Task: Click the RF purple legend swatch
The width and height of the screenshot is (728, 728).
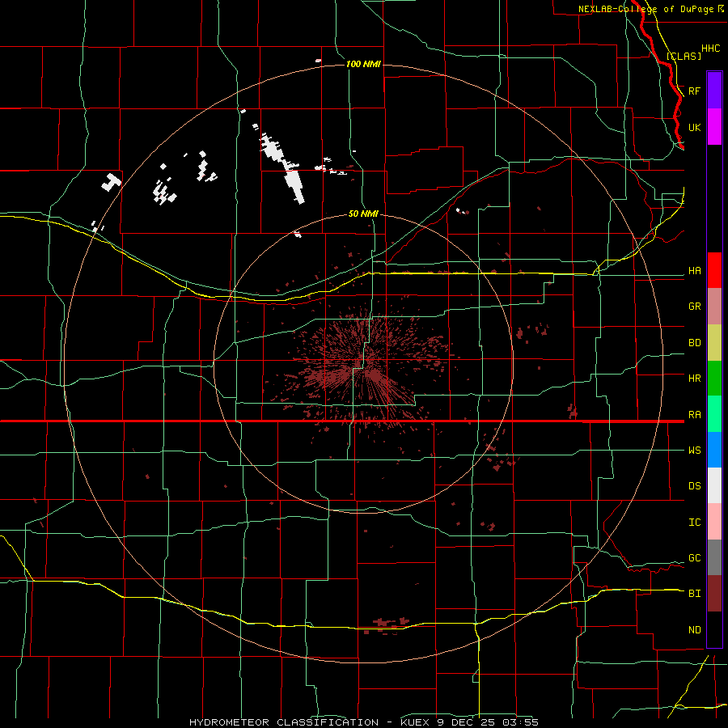Action: coord(714,91)
